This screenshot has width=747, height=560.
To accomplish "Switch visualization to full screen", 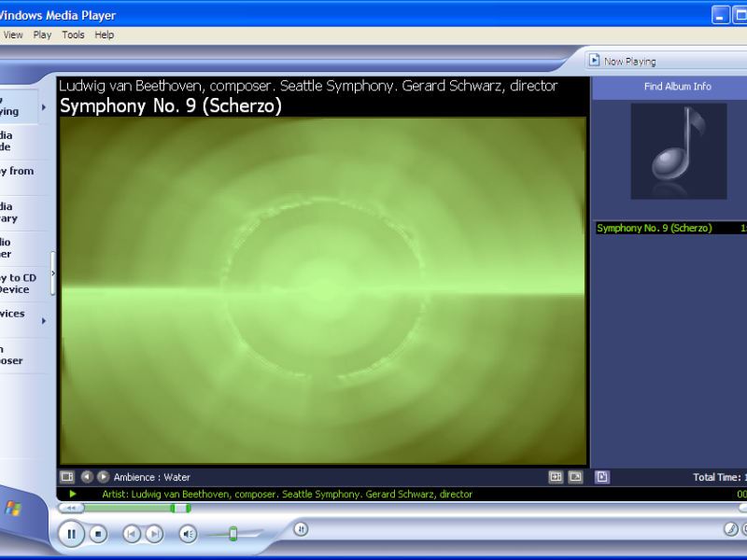I will [x=575, y=477].
